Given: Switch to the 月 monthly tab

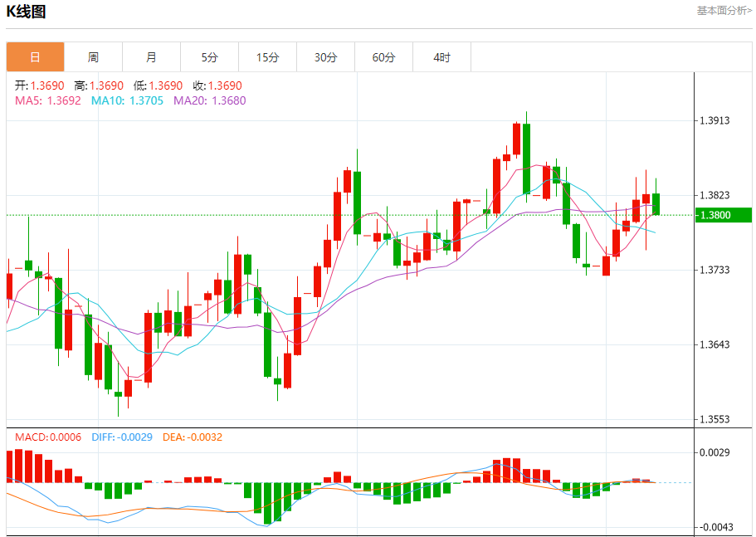Looking at the screenshot, I should click(151, 57).
